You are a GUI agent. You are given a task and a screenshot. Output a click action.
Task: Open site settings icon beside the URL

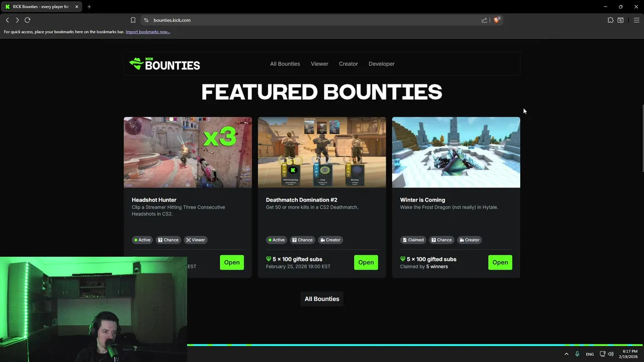146,20
